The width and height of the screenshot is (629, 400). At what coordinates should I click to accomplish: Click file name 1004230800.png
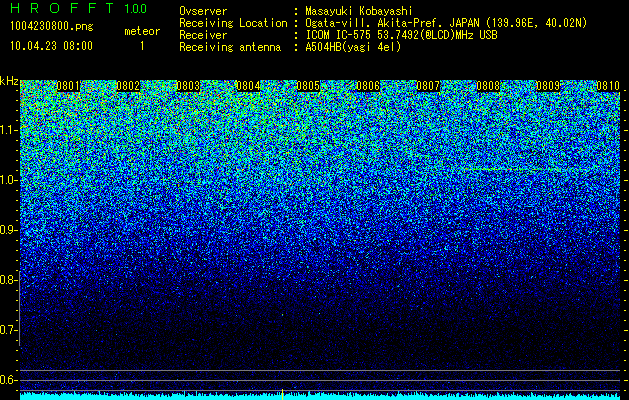click(x=52, y=26)
